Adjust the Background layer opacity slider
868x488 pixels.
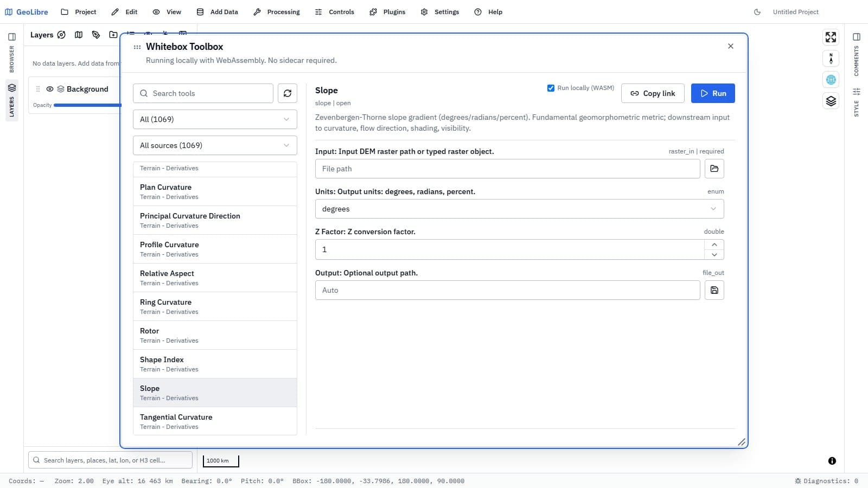point(87,105)
